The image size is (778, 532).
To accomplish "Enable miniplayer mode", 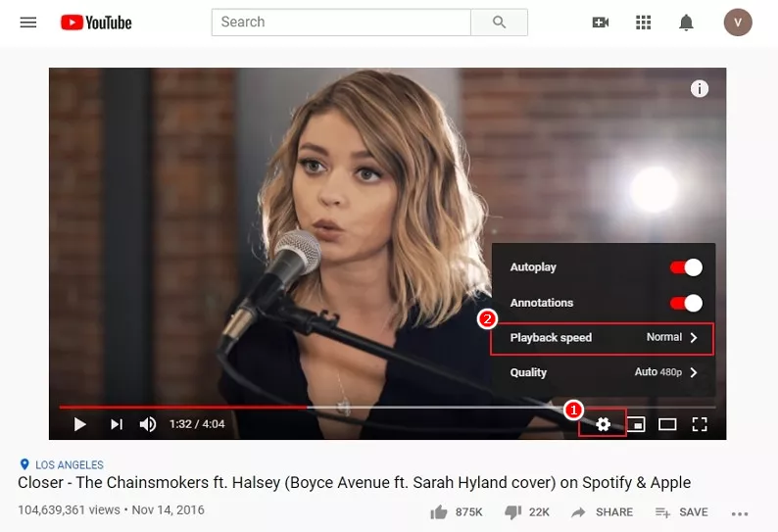I will coord(636,424).
